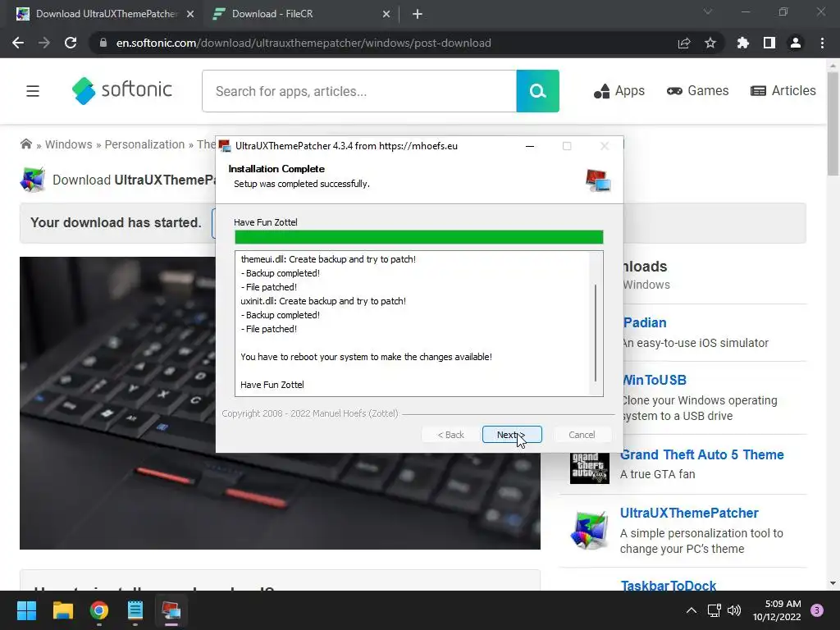Open the Windows Start menu

tap(26, 610)
